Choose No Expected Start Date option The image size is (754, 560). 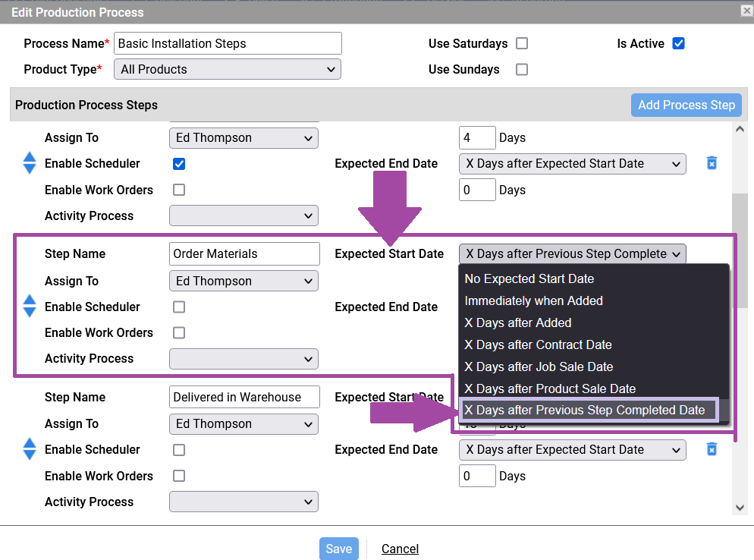pos(594,278)
